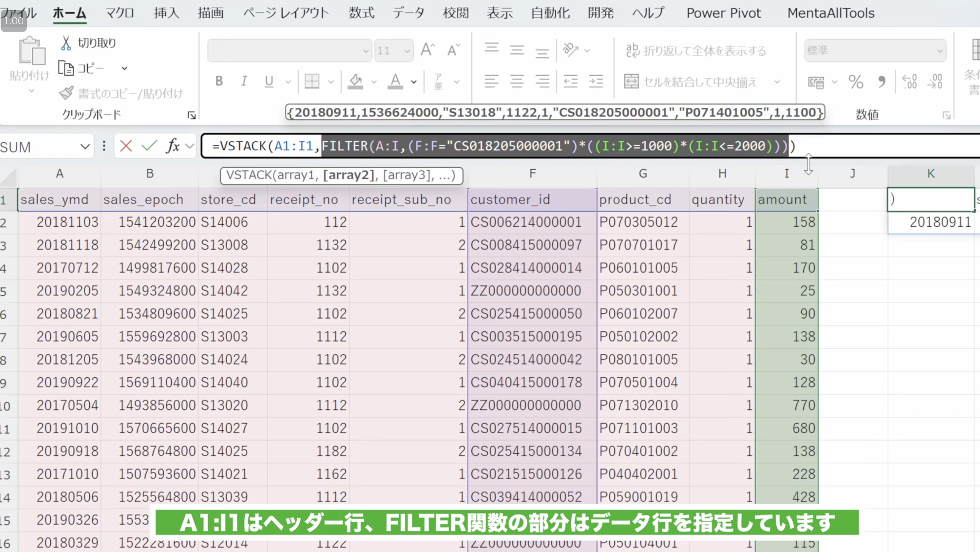This screenshot has width=980, height=552.
Task: Open the Clipboard group dialog launcher
Action: click(x=192, y=115)
